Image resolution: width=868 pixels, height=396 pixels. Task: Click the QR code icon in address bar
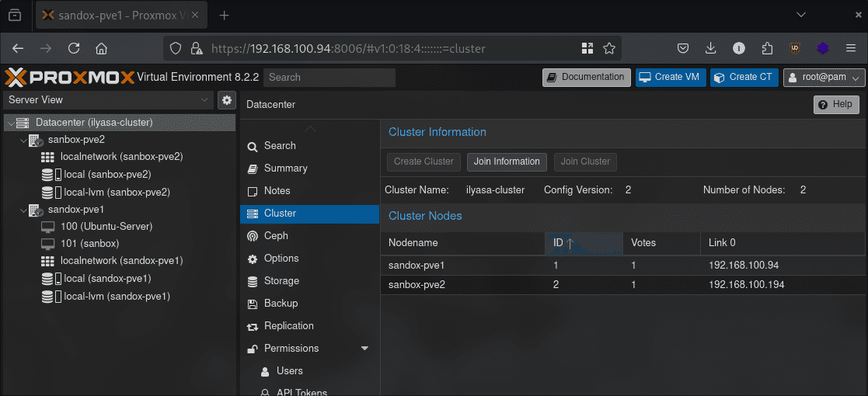coord(587,48)
